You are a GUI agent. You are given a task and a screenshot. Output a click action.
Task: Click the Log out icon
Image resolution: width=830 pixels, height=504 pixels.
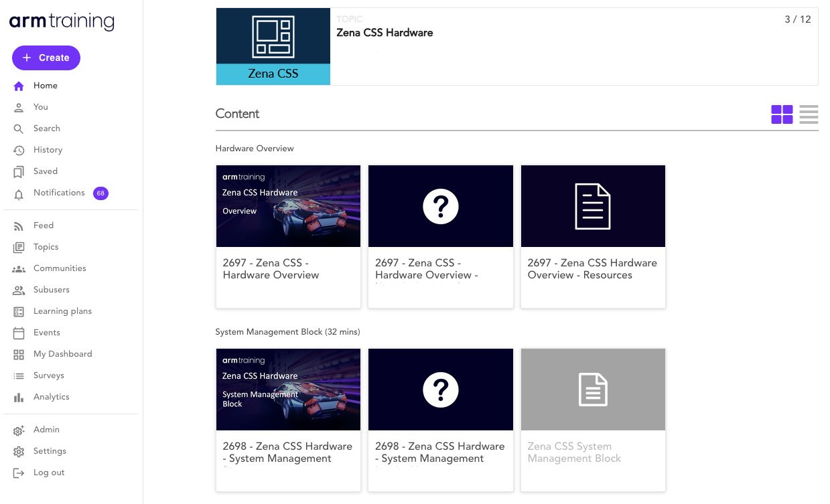tap(19, 473)
